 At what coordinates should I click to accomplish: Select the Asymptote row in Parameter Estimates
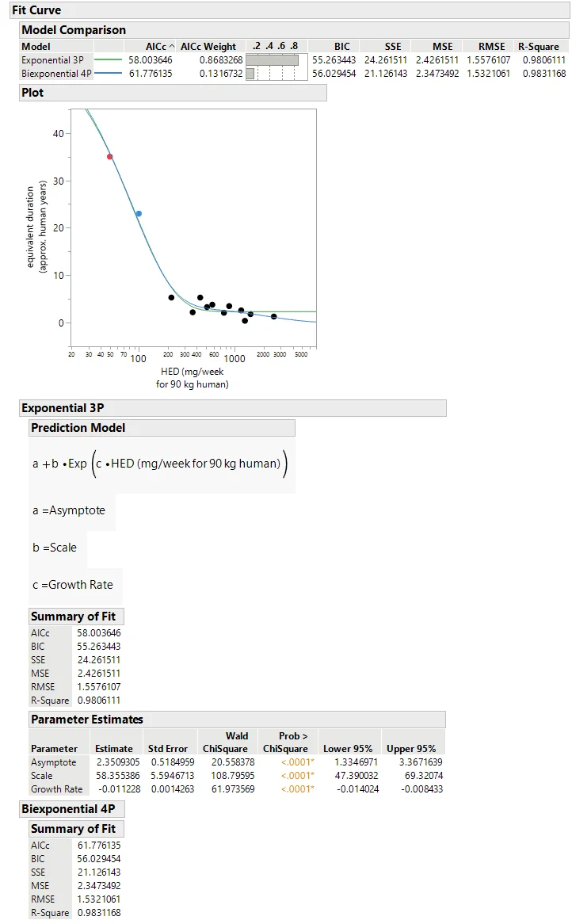point(54,762)
